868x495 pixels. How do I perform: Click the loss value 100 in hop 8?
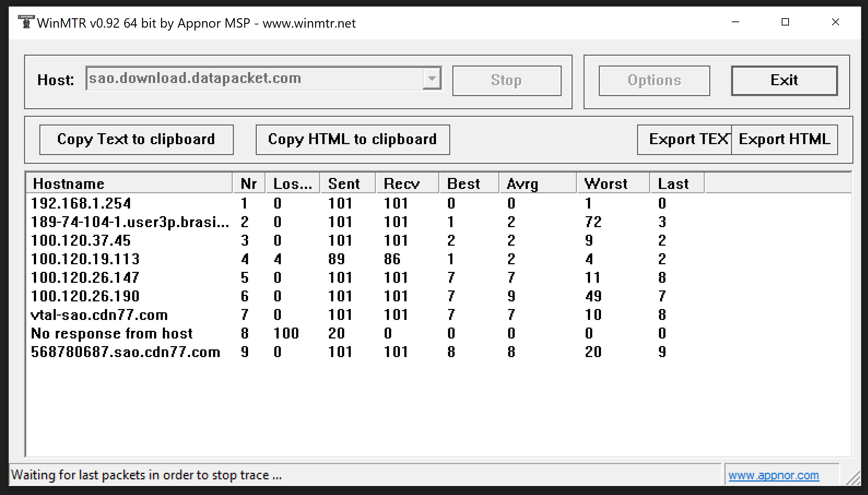point(286,333)
